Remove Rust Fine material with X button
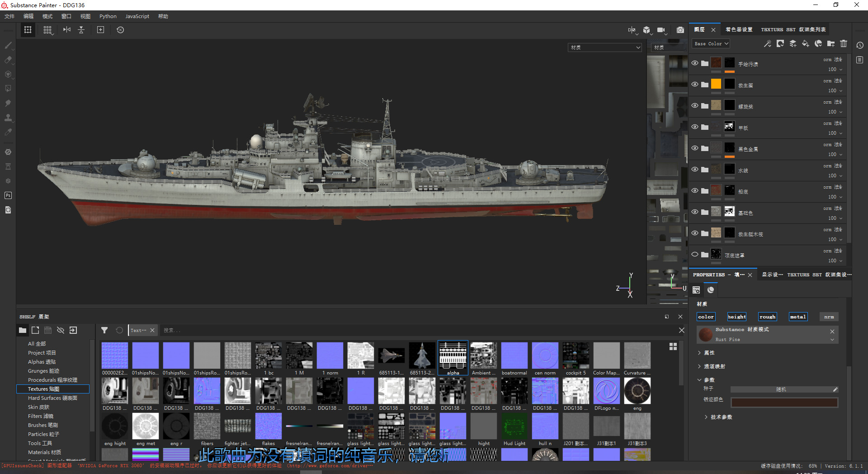The width and height of the screenshot is (868, 474). click(832, 332)
